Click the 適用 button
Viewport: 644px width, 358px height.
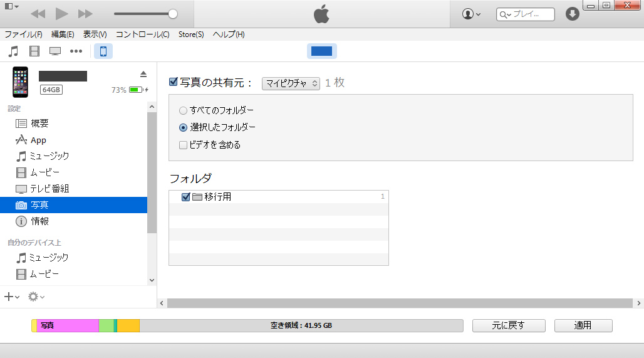[x=583, y=325]
